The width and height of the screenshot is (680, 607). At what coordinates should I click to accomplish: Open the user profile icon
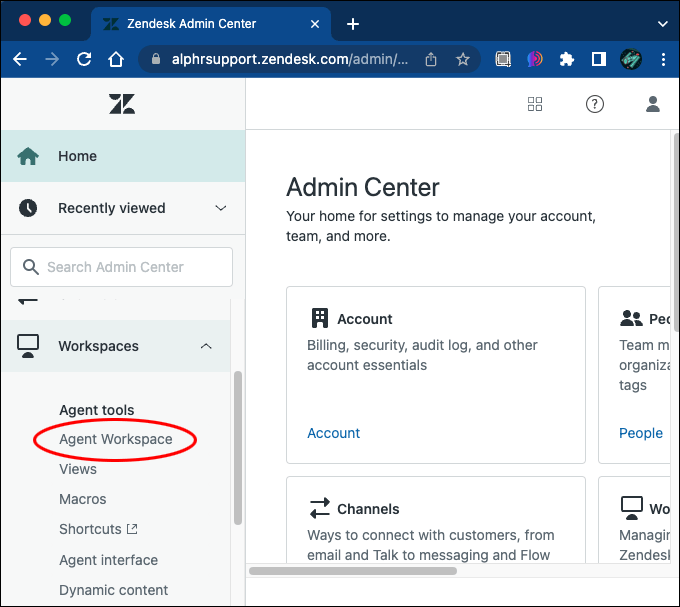coord(653,104)
